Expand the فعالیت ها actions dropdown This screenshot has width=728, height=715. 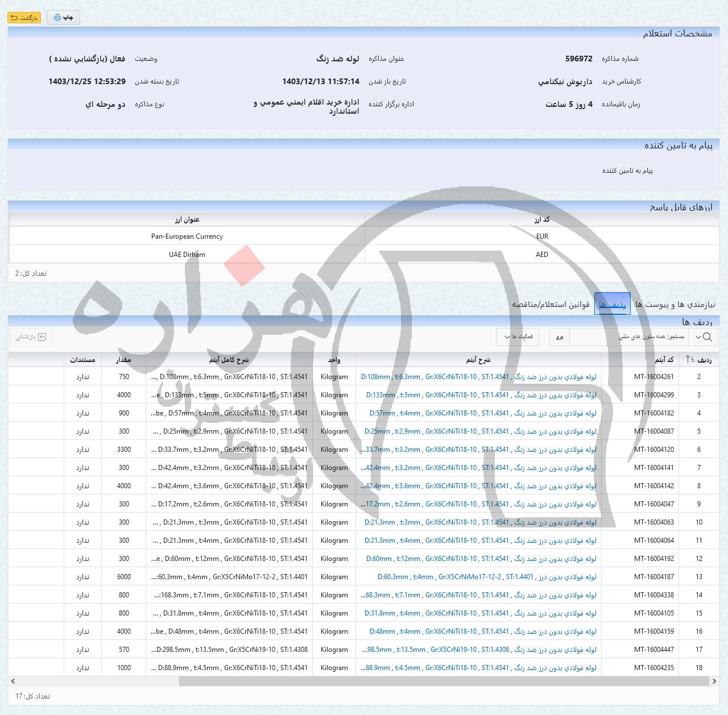[518, 337]
